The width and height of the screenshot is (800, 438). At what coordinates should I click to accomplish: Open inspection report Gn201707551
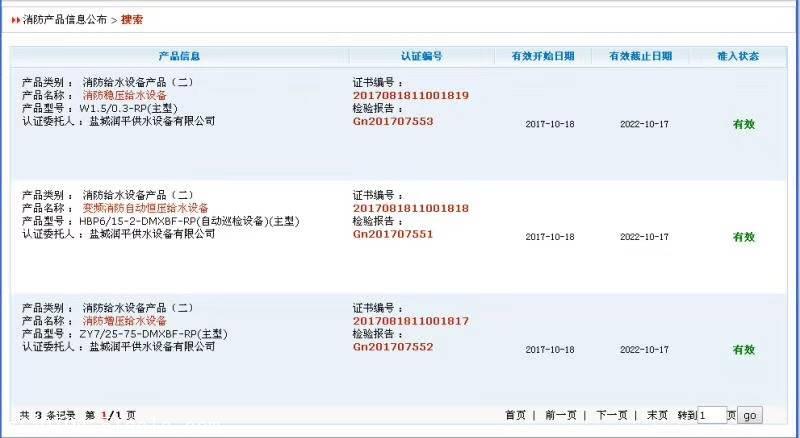tap(393, 234)
